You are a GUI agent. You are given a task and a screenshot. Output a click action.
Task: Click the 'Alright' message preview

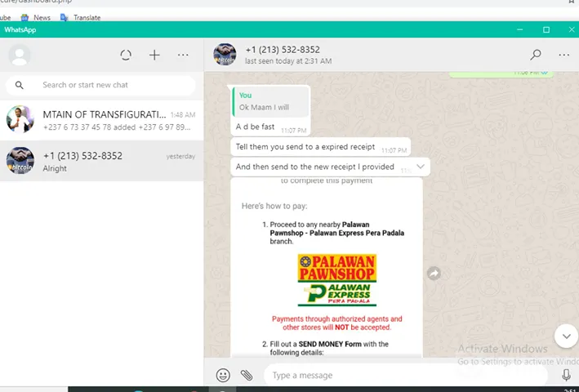click(55, 168)
